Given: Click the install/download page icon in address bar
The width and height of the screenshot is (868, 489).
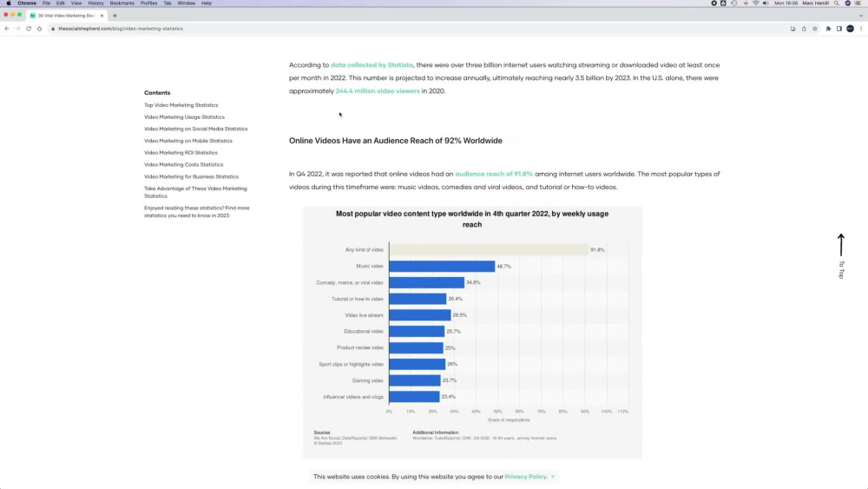Looking at the screenshot, I should click(792, 29).
